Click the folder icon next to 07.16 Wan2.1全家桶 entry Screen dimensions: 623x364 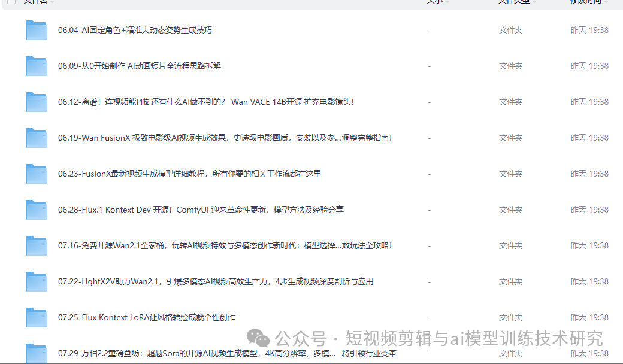coord(37,245)
